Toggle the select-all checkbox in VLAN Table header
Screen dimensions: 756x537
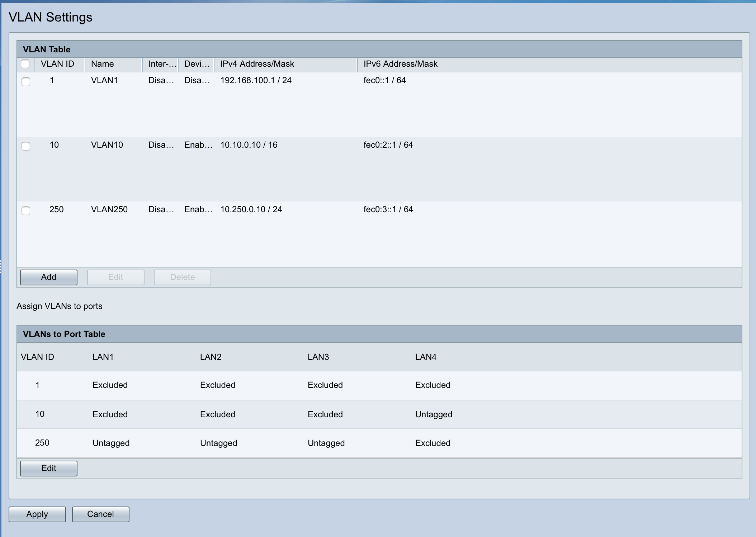click(25, 64)
